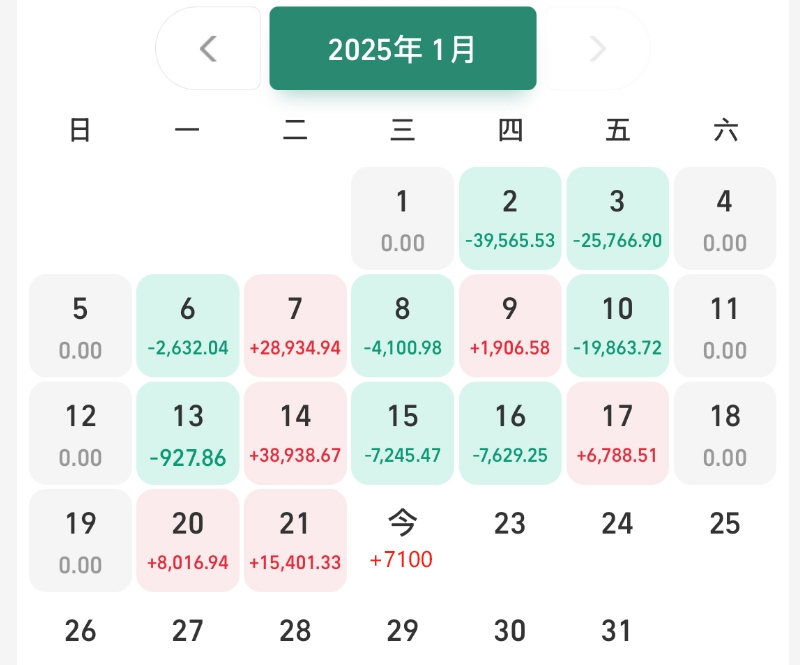Select January 4 cell
Image resolution: width=800 pixels, height=665 pixels.
(725, 218)
